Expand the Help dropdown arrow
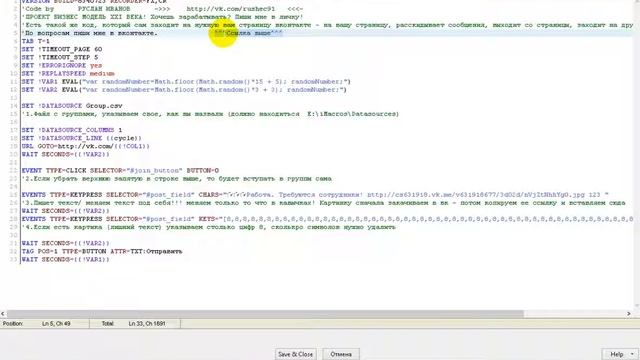Viewport: 640px width, 360px height. [632, 354]
